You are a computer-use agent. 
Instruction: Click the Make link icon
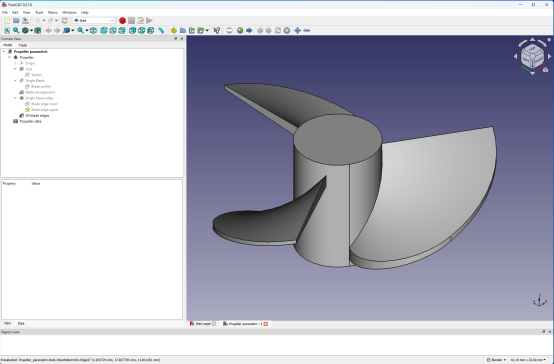[192, 30]
